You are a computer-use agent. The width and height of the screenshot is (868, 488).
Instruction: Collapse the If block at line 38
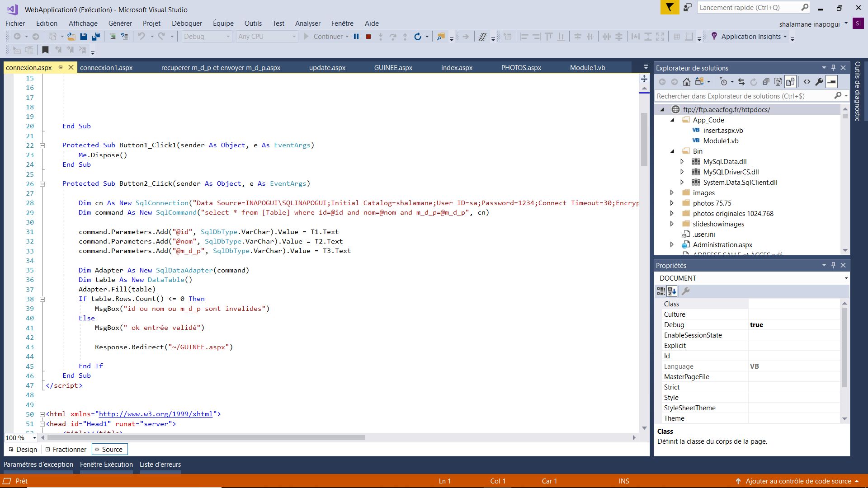tap(42, 299)
